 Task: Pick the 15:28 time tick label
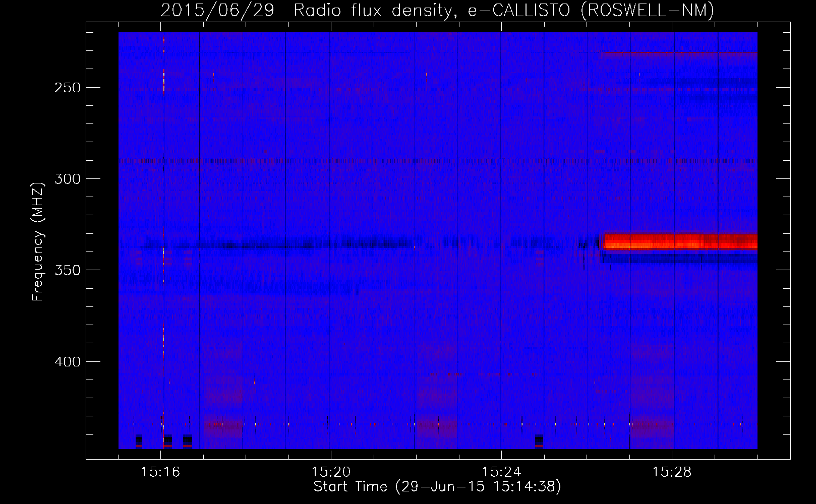[672, 472]
